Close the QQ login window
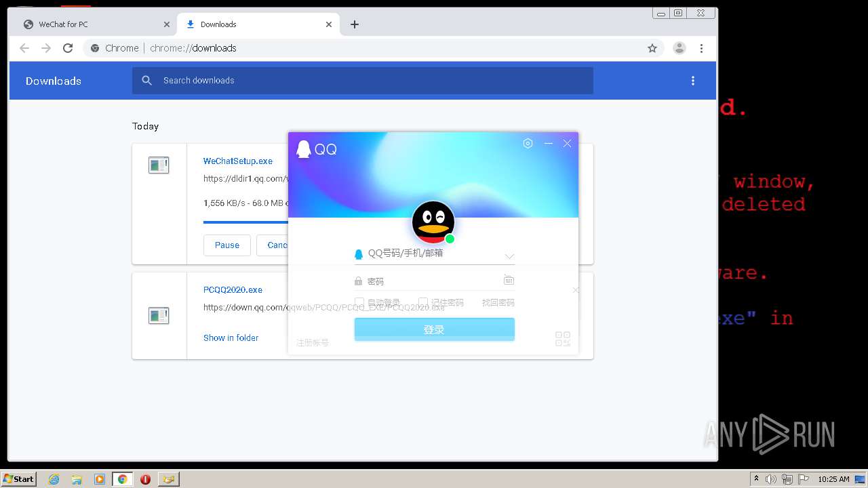The height and width of the screenshot is (488, 868). pyautogui.click(x=568, y=144)
